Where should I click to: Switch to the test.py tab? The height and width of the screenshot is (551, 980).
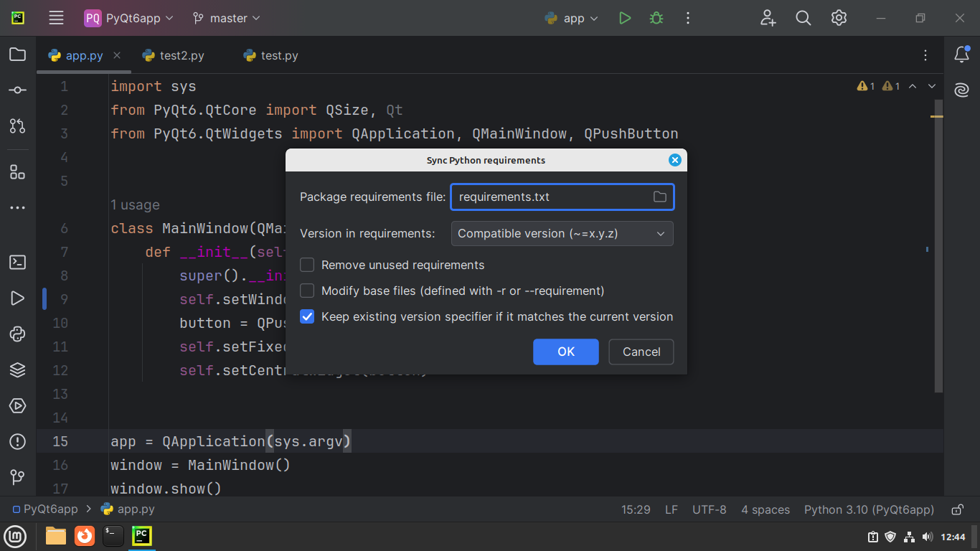pyautogui.click(x=270, y=55)
